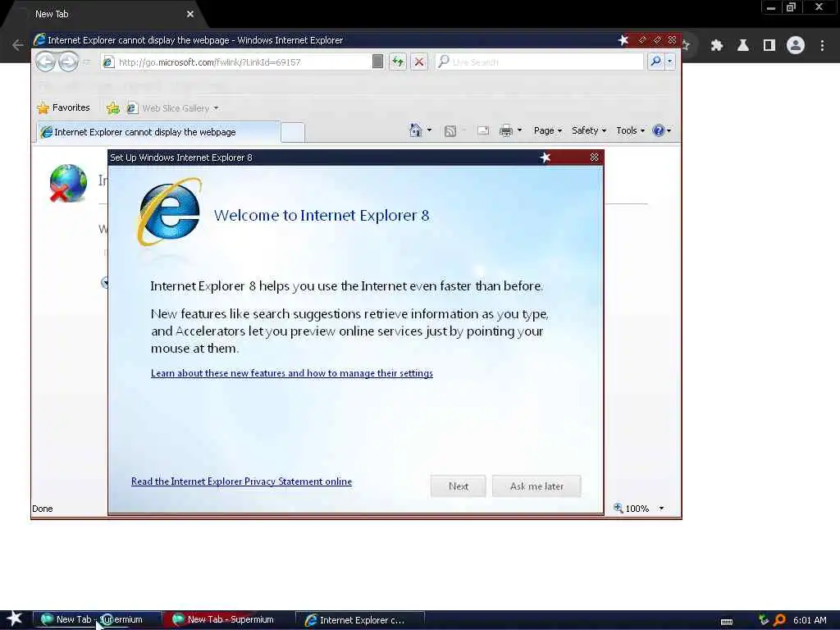This screenshot has height=630, width=840.
Task: Click the address bar compatibility view icon
Action: coord(377,62)
